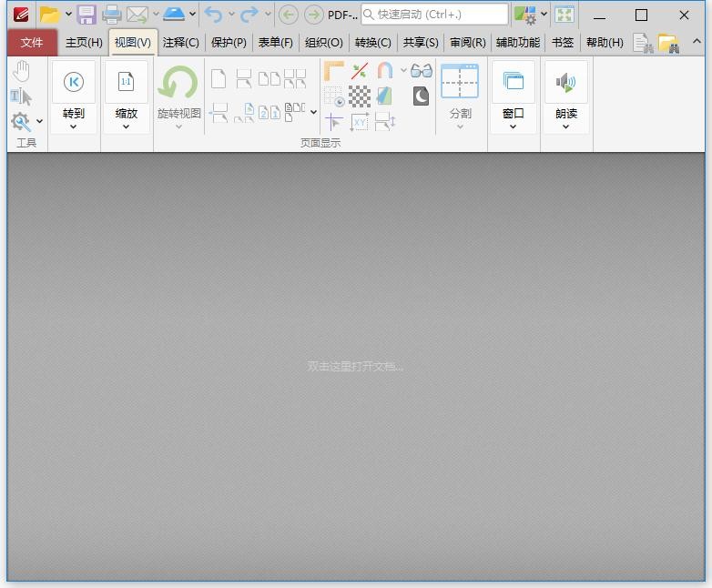Select two pages continuous layout icon
The width and height of the screenshot is (712, 588).
point(295,78)
